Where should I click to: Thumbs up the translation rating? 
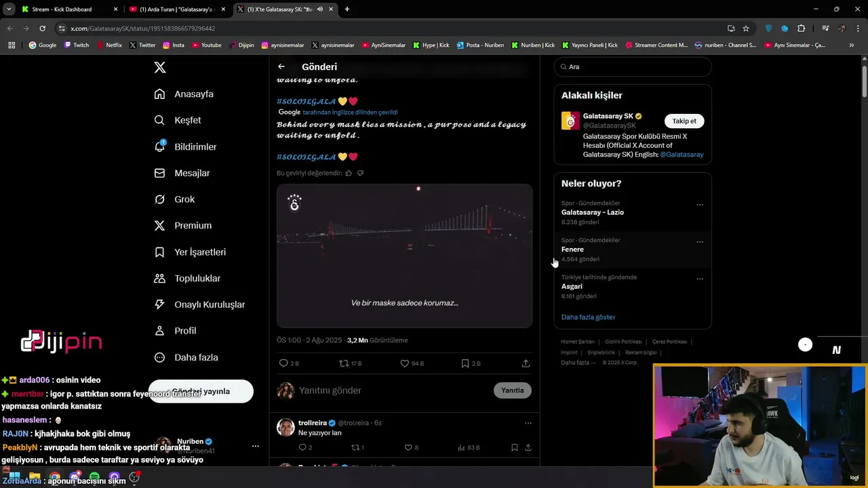point(349,173)
